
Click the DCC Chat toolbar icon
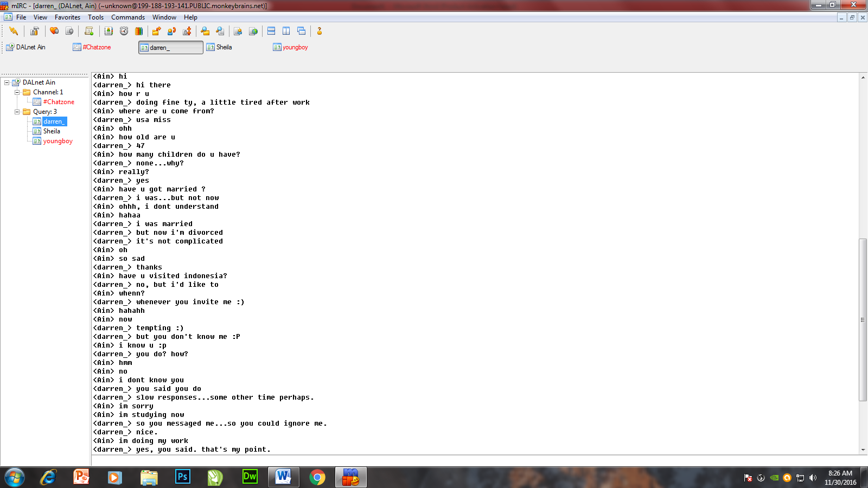pyautogui.click(x=171, y=31)
